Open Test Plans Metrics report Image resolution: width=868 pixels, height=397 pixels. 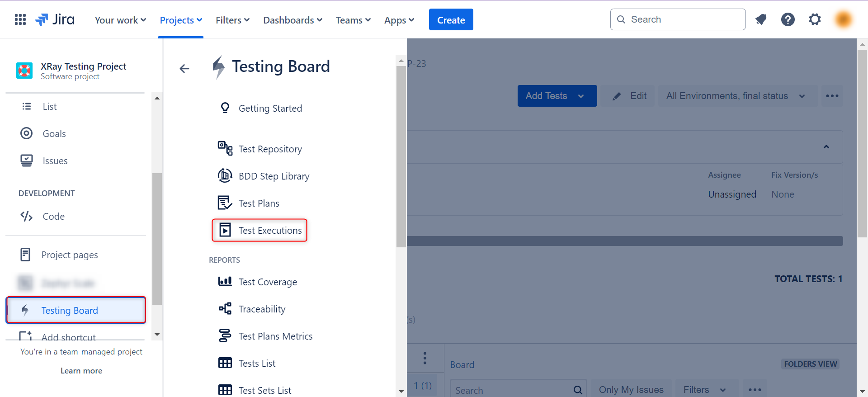275,336
